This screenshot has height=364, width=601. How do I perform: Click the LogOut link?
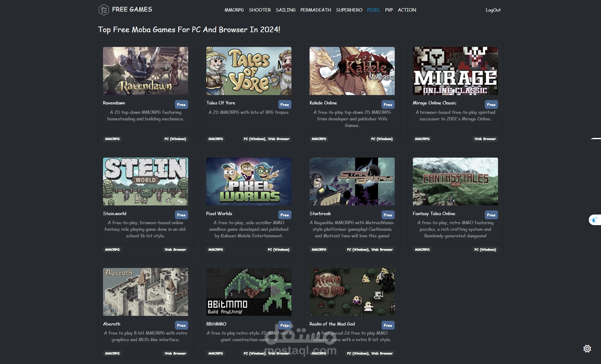(x=493, y=10)
